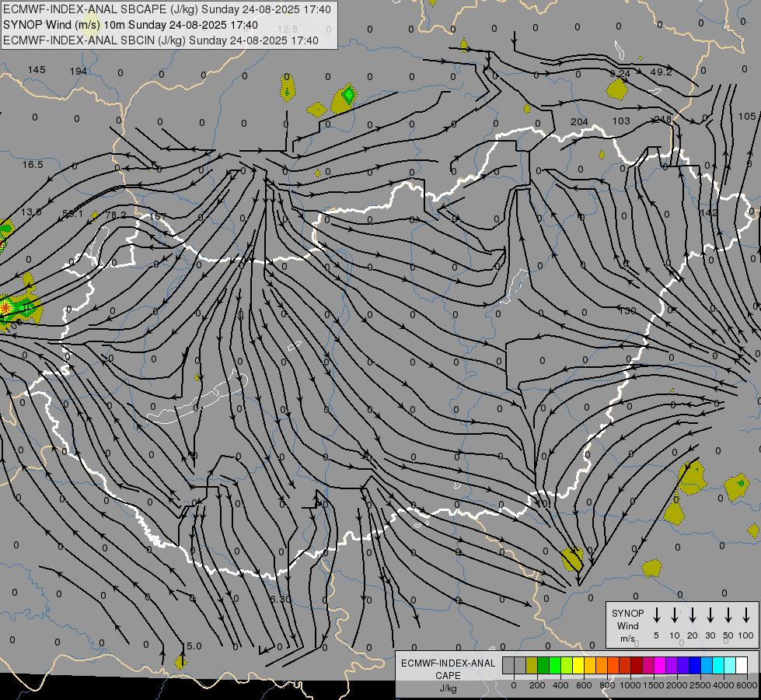Click the m/s unit label in the wind legend

(627, 639)
